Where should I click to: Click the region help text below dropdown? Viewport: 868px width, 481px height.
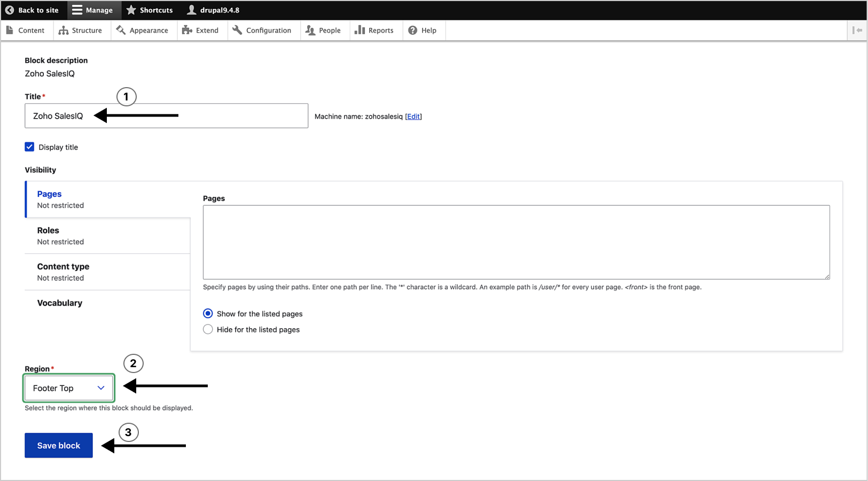(109, 408)
